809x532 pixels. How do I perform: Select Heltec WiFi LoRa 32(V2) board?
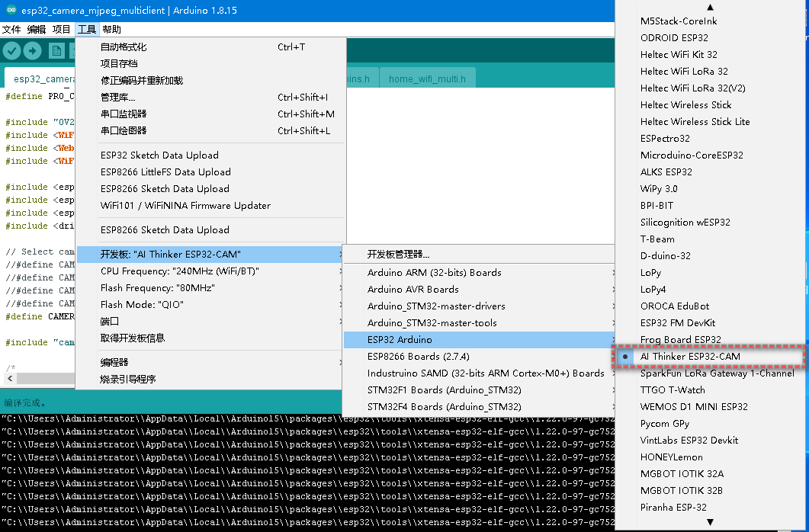pos(709,88)
